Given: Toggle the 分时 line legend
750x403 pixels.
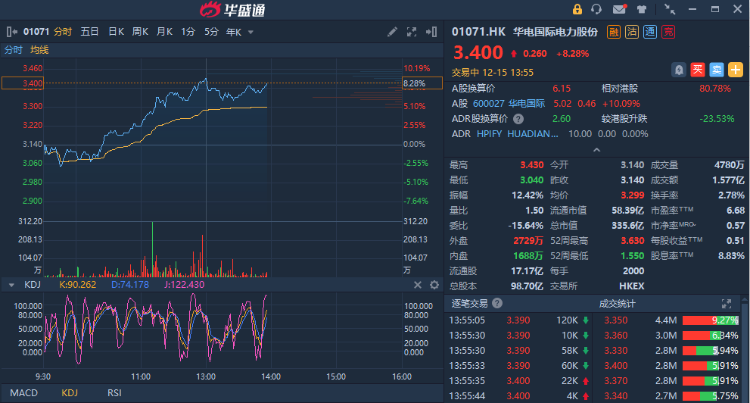Looking at the screenshot, I should pos(13,50).
